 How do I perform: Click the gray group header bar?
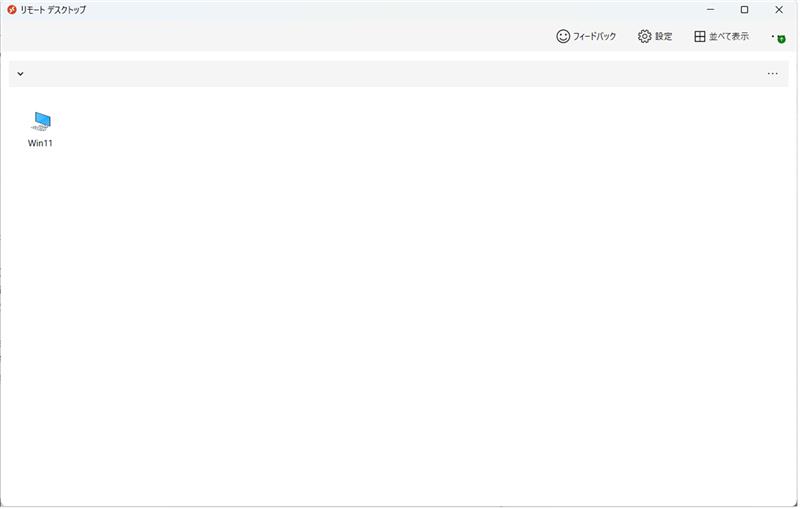[x=400, y=74]
